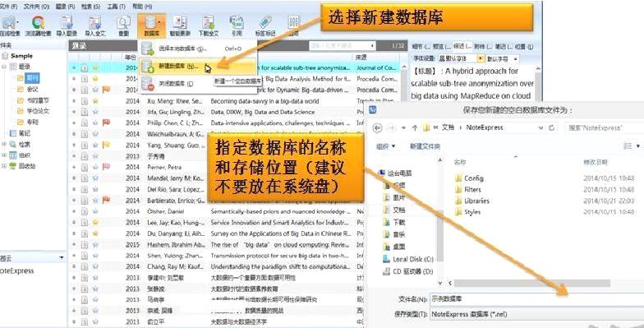This screenshot has height=328, width=644.
Task: Select the 导入题录 import records icon
Action: pos(67,25)
